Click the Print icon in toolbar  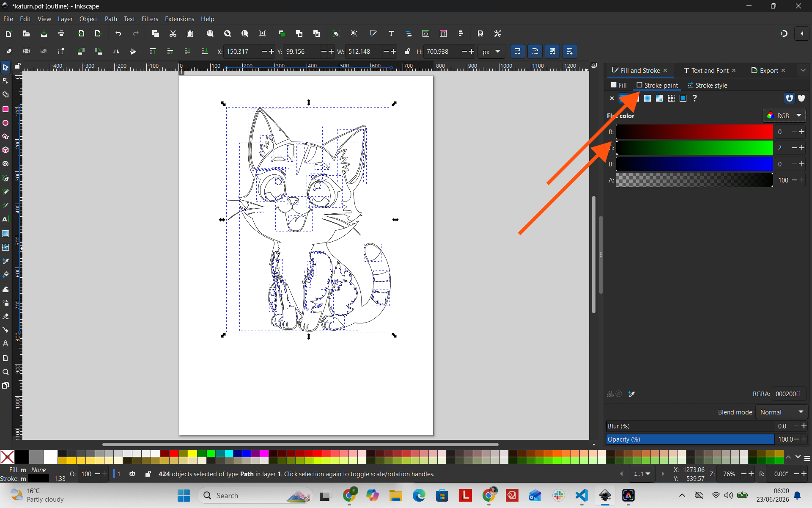[x=61, y=33]
